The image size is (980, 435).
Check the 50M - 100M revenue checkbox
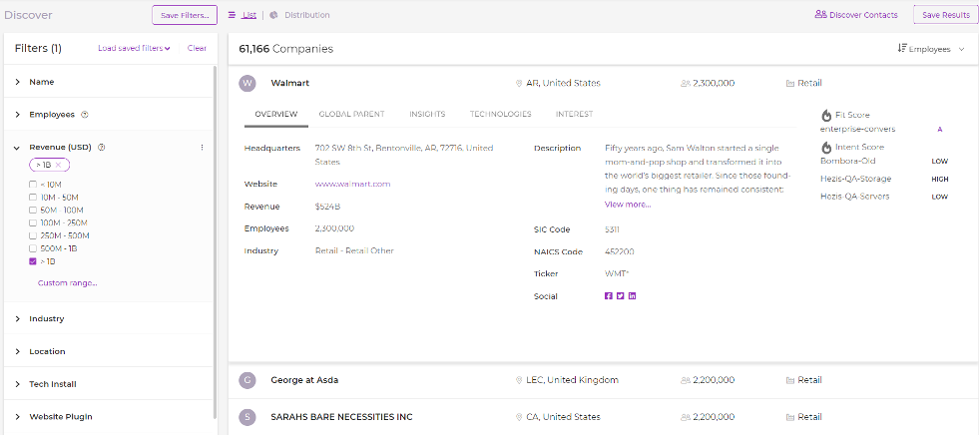point(33,210)
